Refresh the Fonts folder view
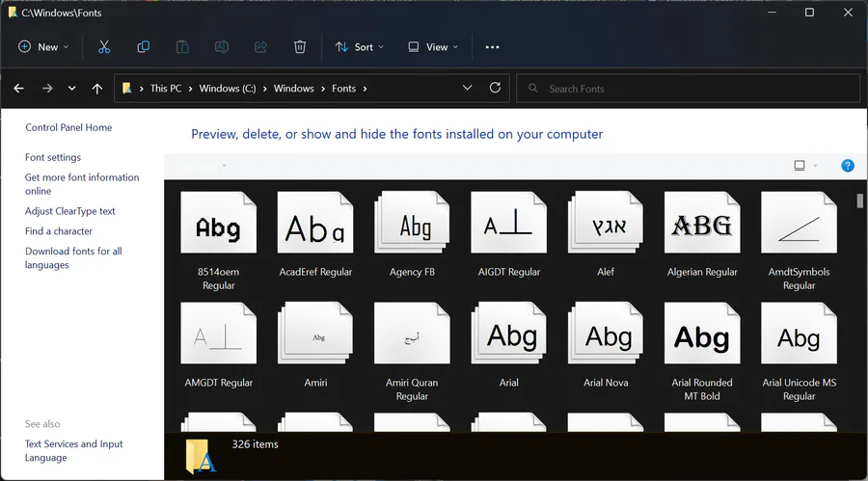Image resolution: width=868 pixels, height=481 pixels. [x=495, y=88]
